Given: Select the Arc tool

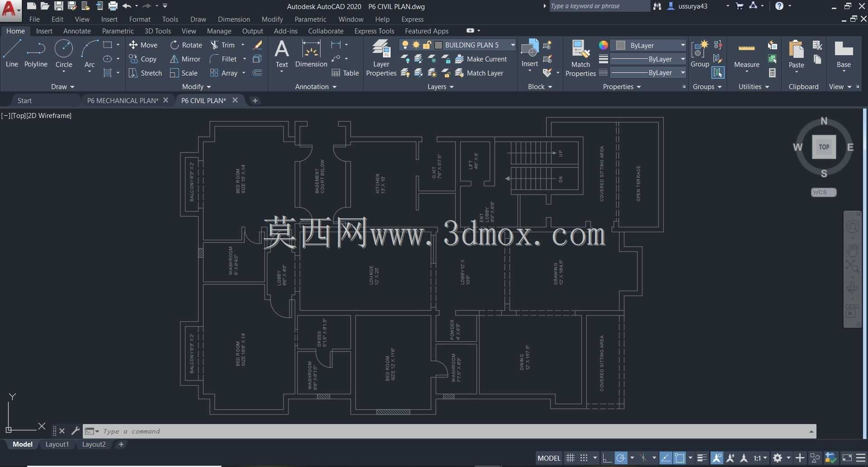Looking at the screenshot, I should point(90,53).
